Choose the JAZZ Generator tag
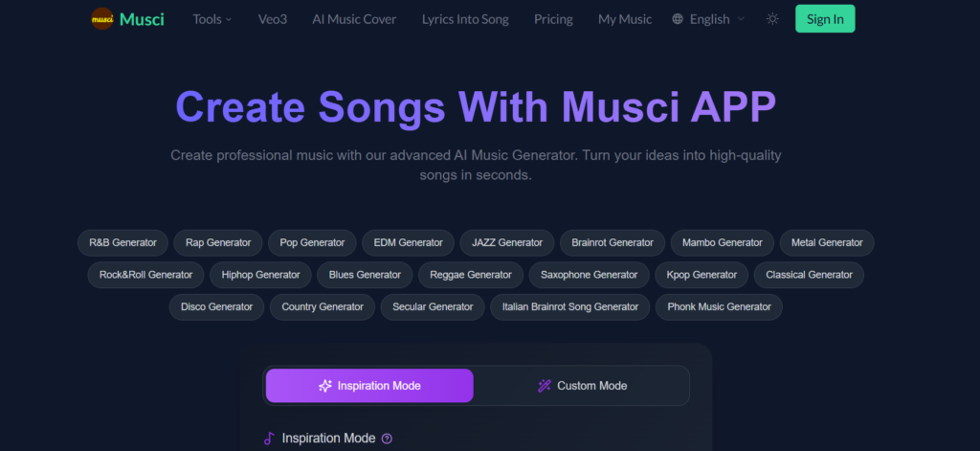This screenshot has width=980, height=451. pos(507,243)
